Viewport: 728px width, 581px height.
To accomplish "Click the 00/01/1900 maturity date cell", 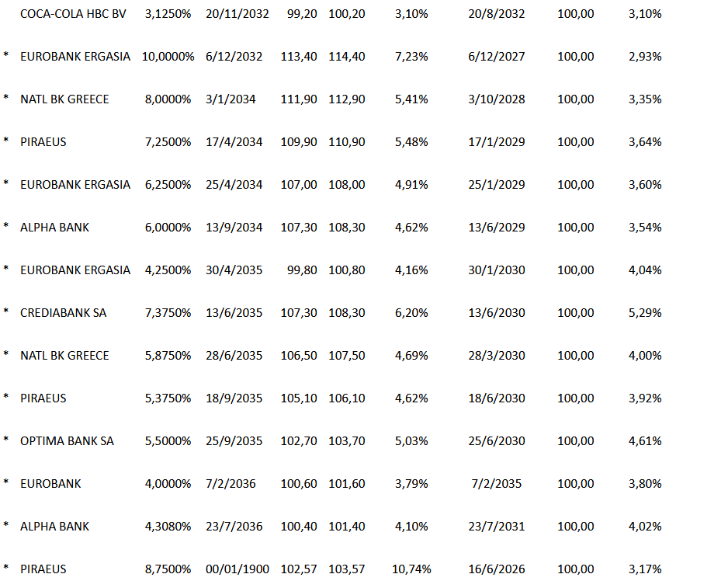I will [x=237, y=569].
